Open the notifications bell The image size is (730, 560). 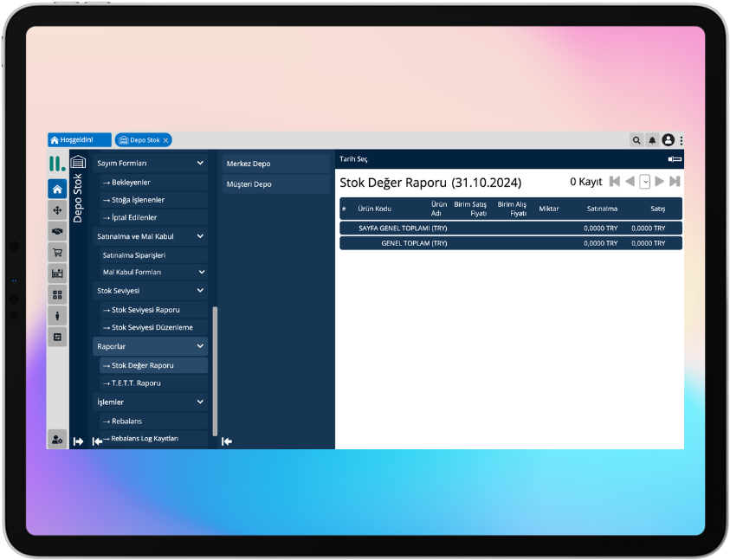click(652, 140)
